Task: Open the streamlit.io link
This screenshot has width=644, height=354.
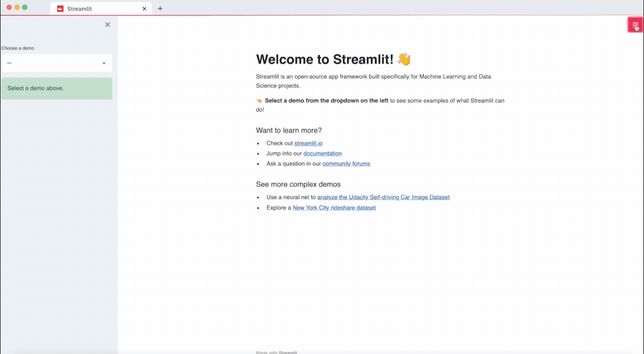Action: point(308,143)
